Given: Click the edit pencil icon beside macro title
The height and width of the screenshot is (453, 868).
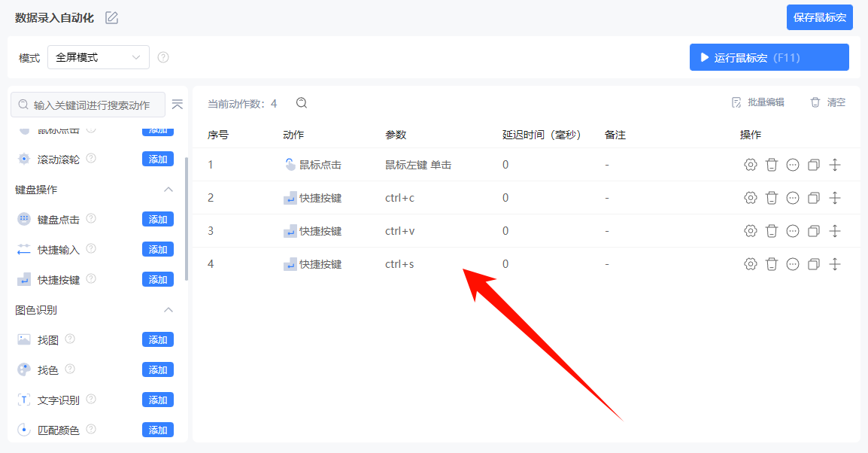Looking at the screenshot, I should tap(112, 17).
